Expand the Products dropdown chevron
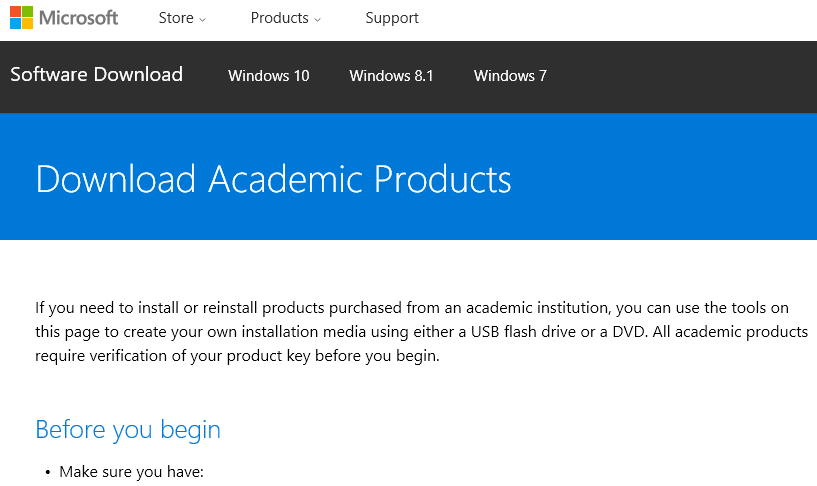 [x=318, y=19]
